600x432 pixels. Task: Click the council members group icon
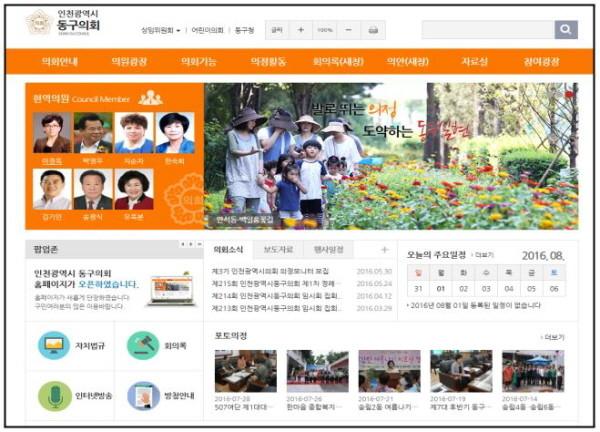[x=150, y=98]
